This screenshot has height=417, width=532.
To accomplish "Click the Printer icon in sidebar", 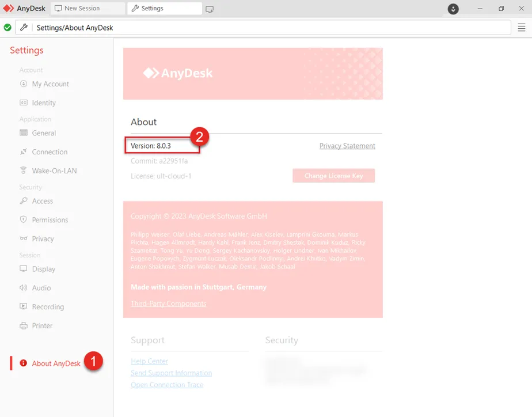I will tap(24, 326).
